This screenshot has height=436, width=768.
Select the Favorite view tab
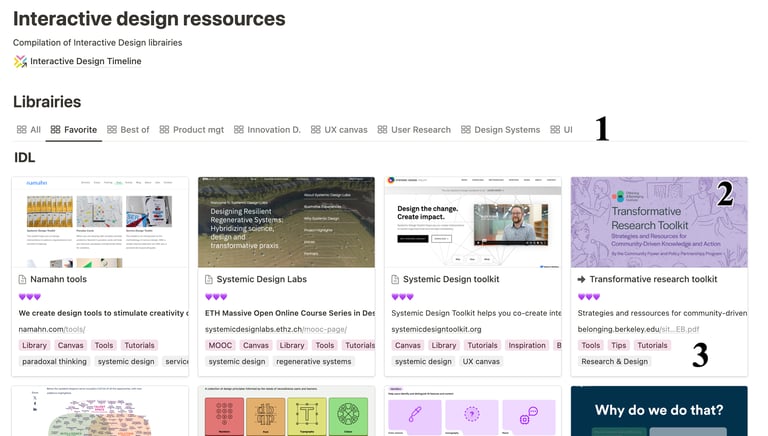pyautogui.click(x=73, y=130)
